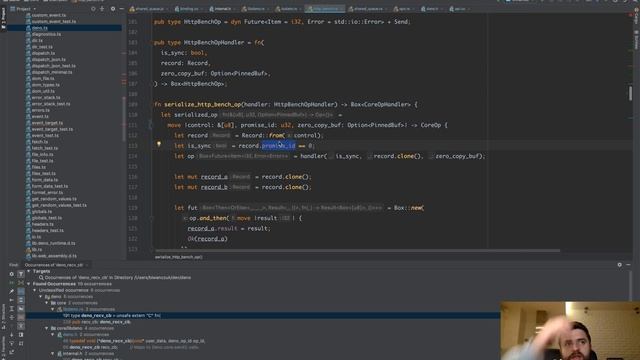Screen dimensions: 640x360
Task: Hide the Project panel with the minus icon
Action: (x=122, y=9)
